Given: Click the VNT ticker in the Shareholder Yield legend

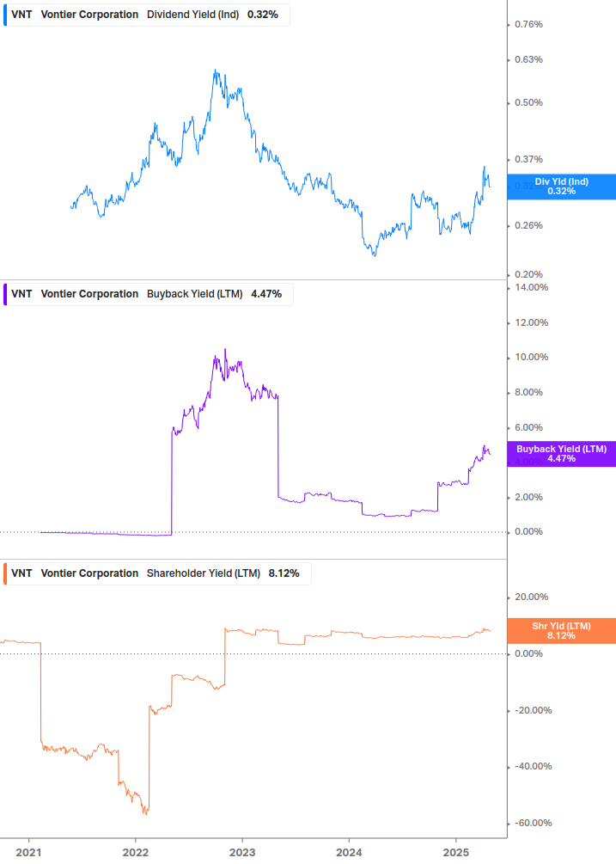Looking at the screenshot, I should click(21, 573).
